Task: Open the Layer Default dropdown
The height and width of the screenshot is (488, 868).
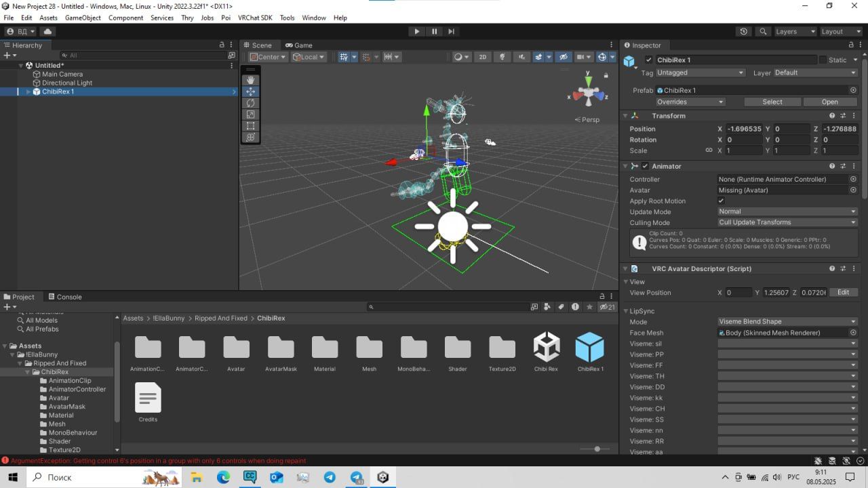Action: 816,73
